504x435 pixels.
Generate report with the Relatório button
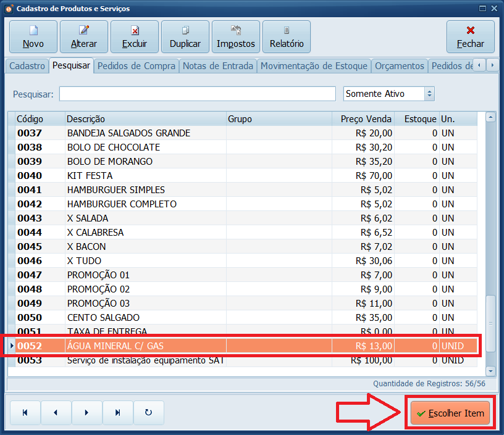coord(287,36)
